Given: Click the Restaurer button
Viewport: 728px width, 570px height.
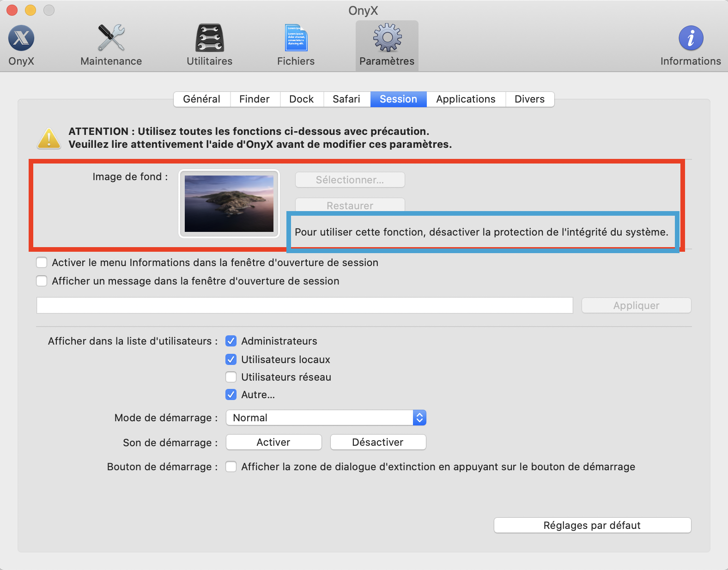Looking at the screenshot, I should tap(350, 206).
